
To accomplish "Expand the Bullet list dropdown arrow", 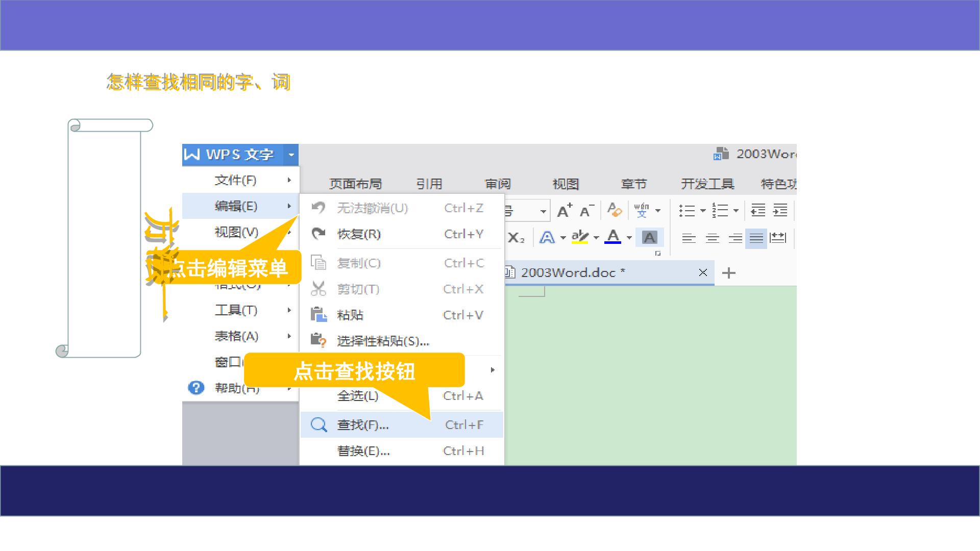I will [703, 210].
